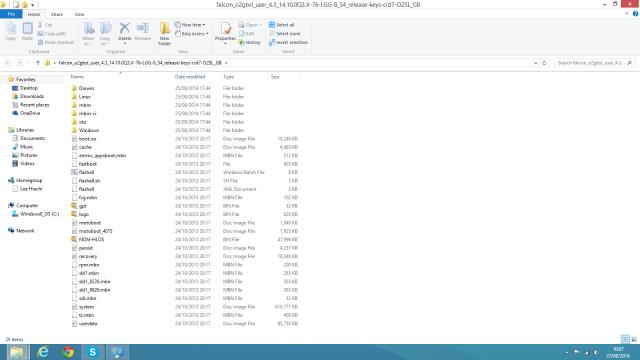Sort by the Date modified column header
This screenshot has height=360, width=640.
(x=190, y=77)
